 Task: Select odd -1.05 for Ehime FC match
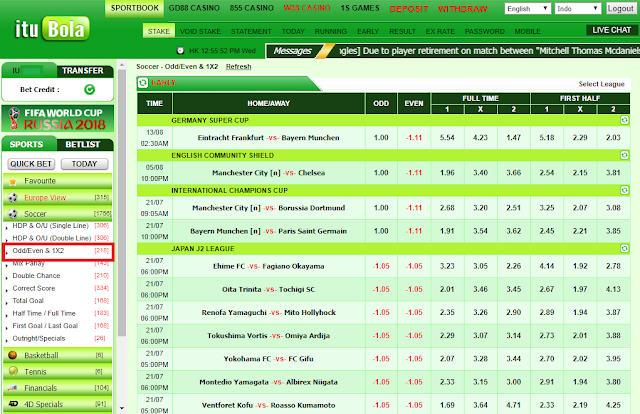[381, 266]
